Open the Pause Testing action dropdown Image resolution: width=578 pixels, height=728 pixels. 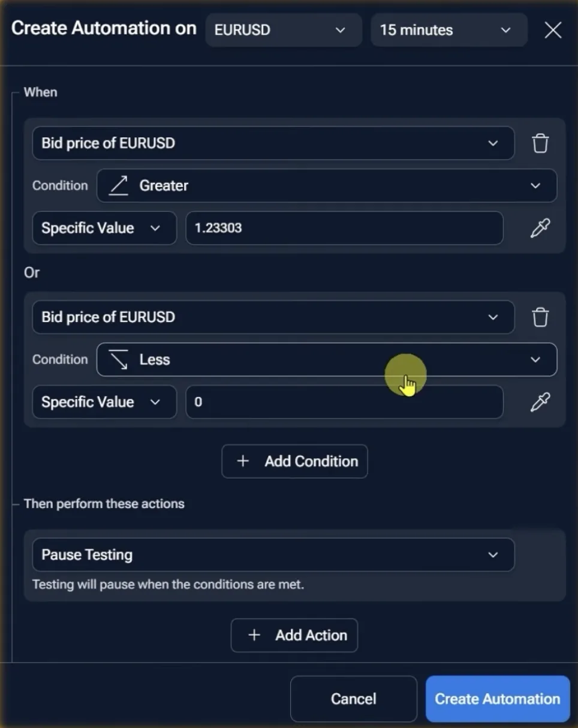[273, 555]
